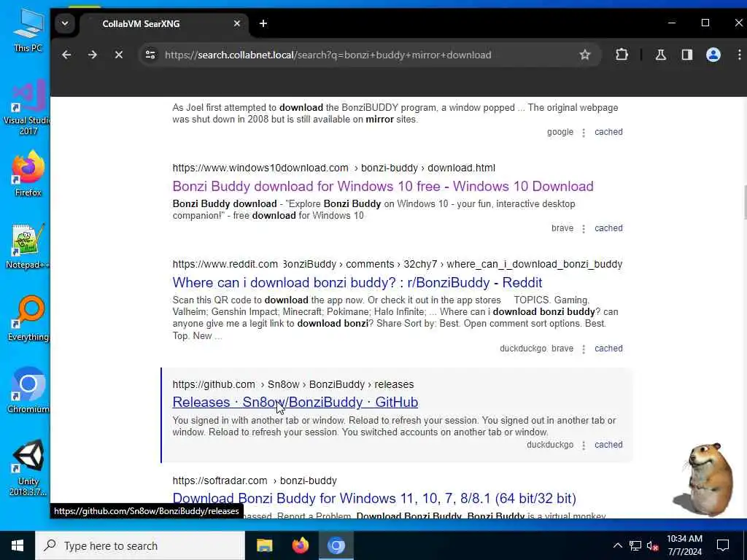Image resolution: width=747 pixels, height=560 pixels.
Task: Click the windows10download.com URL text
Action: (333, 168)
